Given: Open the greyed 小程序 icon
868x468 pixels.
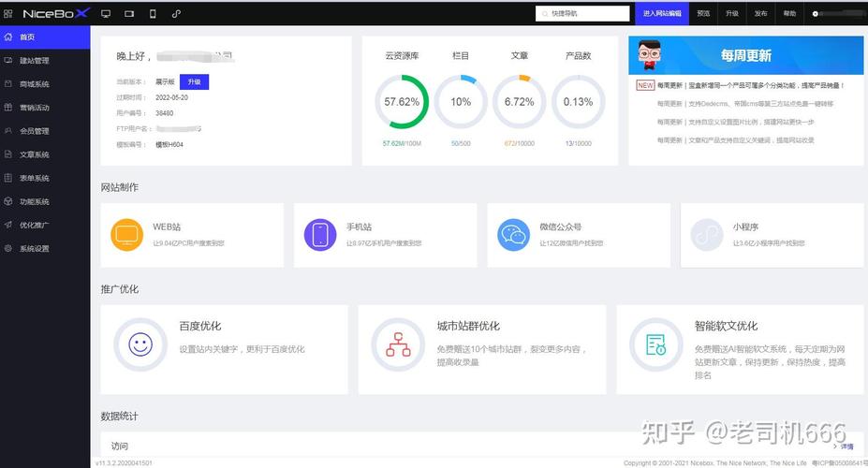Looking at the screenshot, I should pos(707,235).
